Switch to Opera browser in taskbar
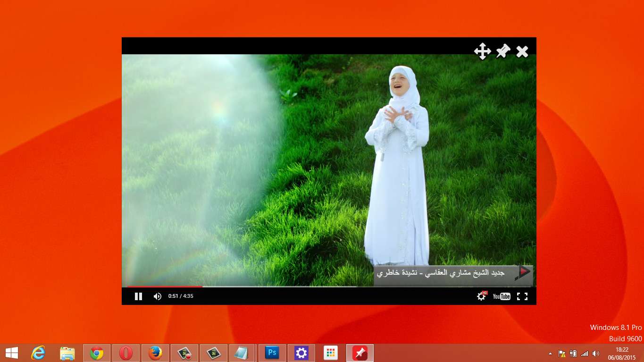Image resolution: width=644 pixels, height=362 pixels. (x=126, y=353)
